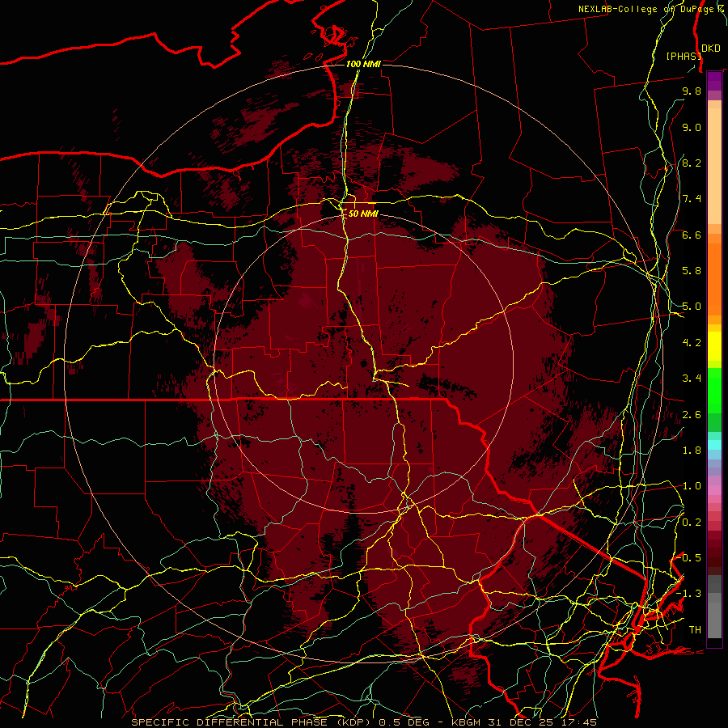Click the '4.2' scale value
This screenshot has height=728, width=728.
[x=692, y=343]
